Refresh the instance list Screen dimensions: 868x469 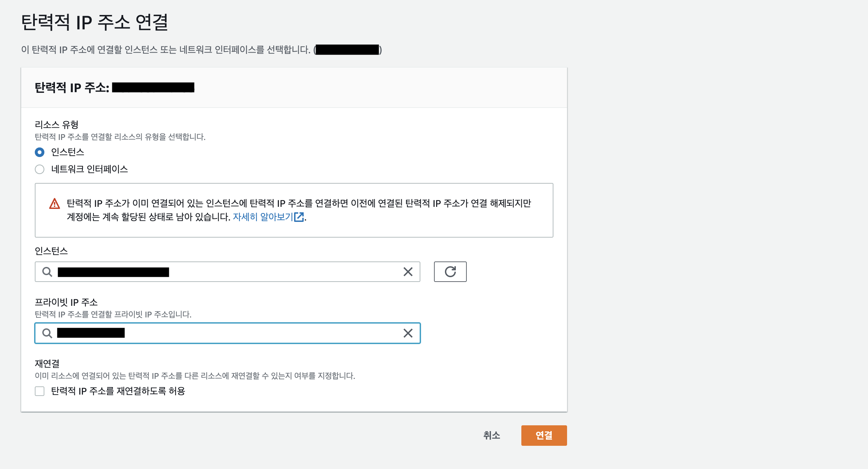click(x=450, y=272)
